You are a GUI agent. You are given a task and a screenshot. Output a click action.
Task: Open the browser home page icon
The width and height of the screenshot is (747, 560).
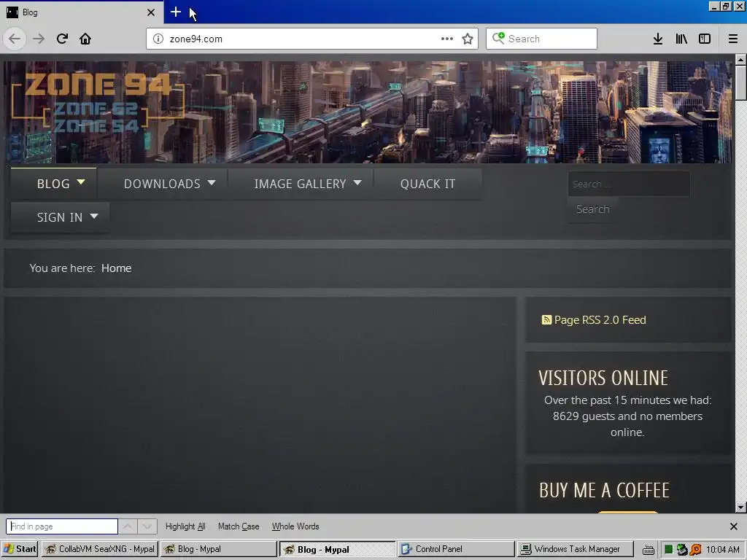pos(85,39)
